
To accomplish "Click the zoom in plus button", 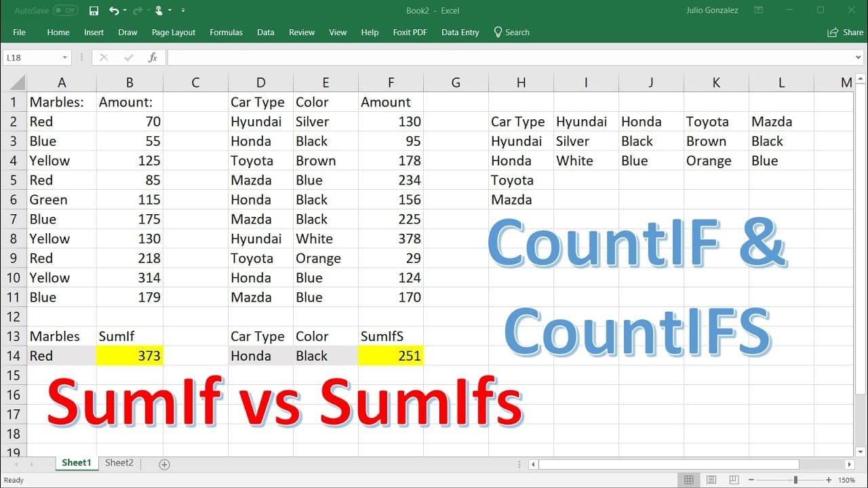I will [829, 480].
